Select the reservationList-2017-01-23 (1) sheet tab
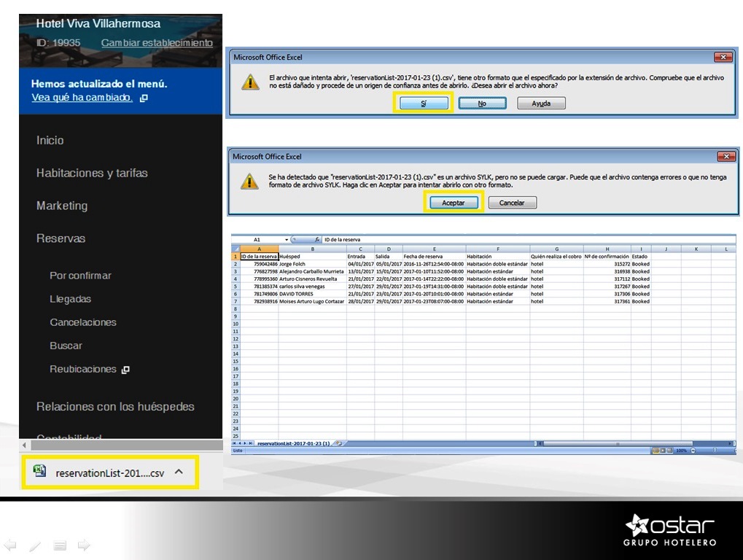 [293, 443]
